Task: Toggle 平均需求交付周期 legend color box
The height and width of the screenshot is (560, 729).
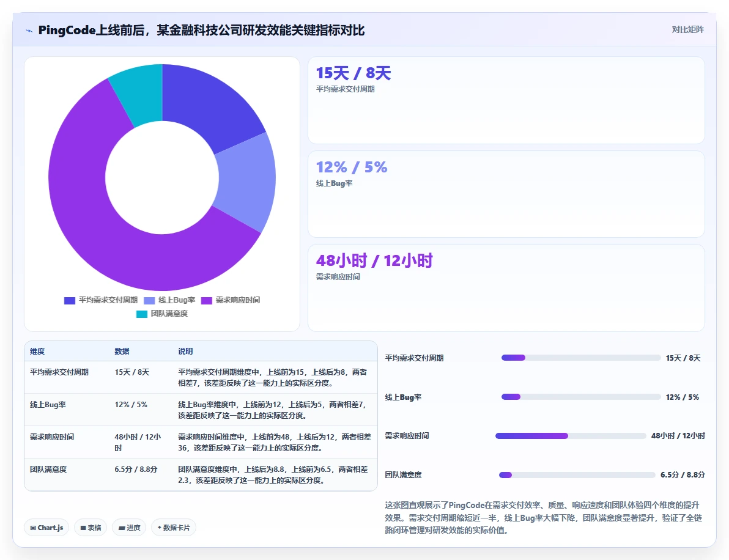Action: [70, 301]
